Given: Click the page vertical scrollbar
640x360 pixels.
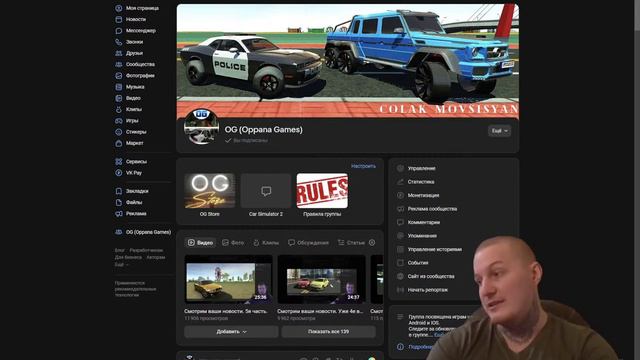Looking at the screenshot, I should tap(637, 15).
